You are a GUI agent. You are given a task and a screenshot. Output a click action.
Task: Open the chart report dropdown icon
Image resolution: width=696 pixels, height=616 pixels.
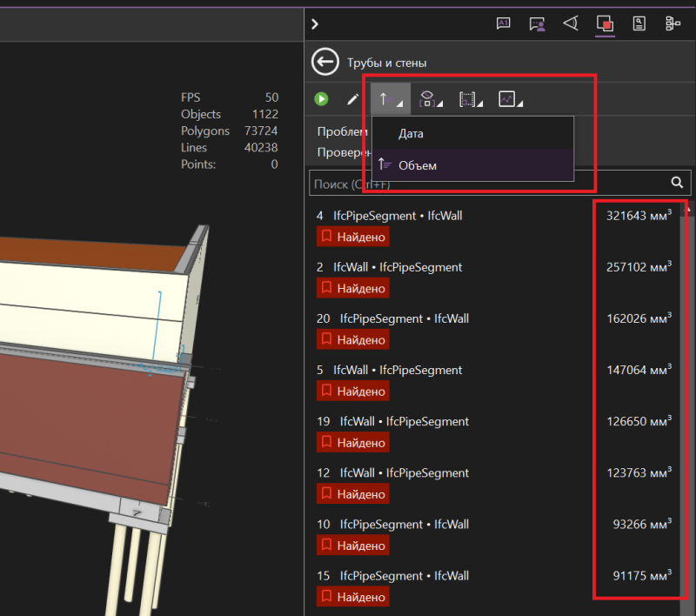(511, 99)
